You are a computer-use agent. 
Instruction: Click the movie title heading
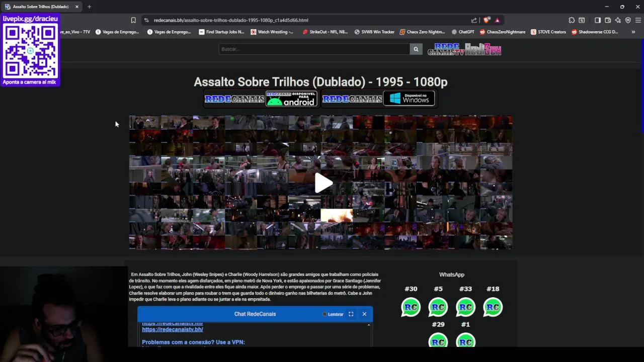coord(320,81)
